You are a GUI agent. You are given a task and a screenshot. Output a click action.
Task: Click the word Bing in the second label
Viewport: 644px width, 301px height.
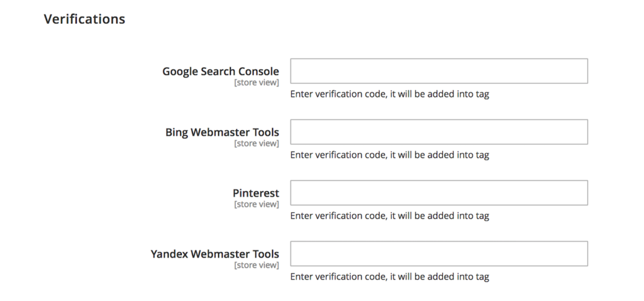(x=177, y=133)
